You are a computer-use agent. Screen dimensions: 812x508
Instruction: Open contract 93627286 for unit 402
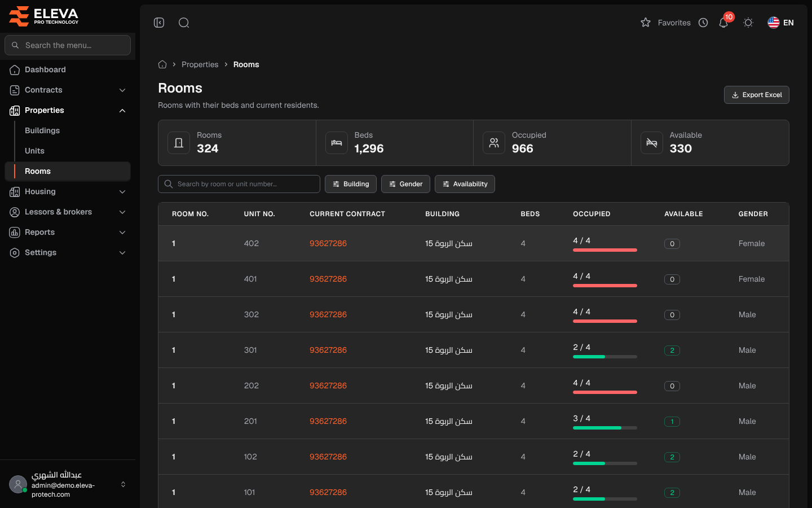tap(328, 243)
